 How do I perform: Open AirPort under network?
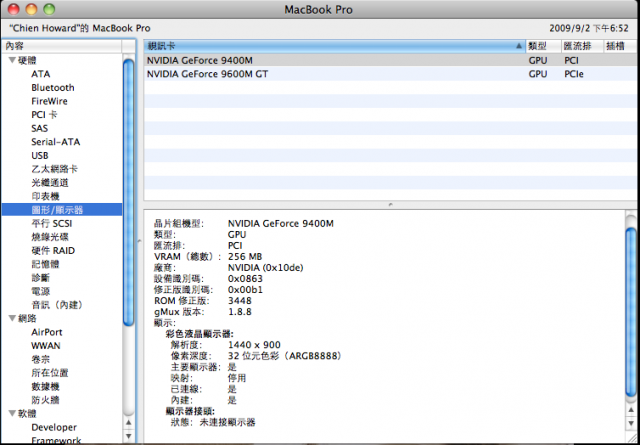(47, 332)
